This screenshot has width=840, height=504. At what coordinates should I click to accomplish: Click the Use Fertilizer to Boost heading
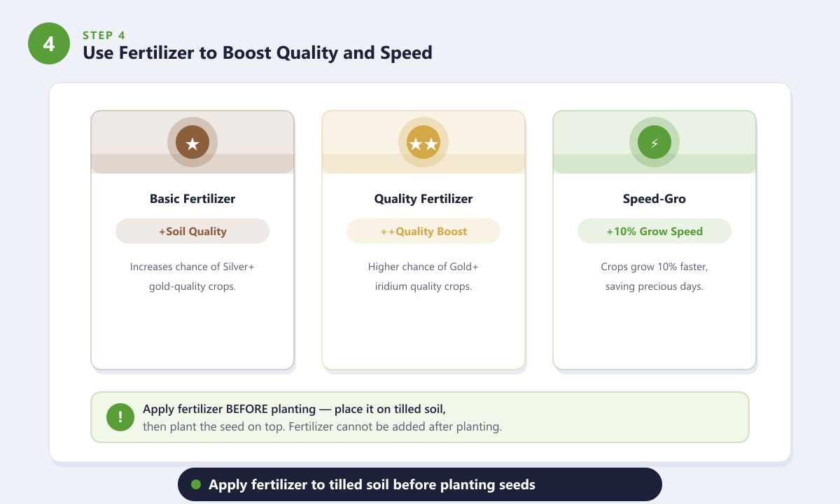(258, 52)
